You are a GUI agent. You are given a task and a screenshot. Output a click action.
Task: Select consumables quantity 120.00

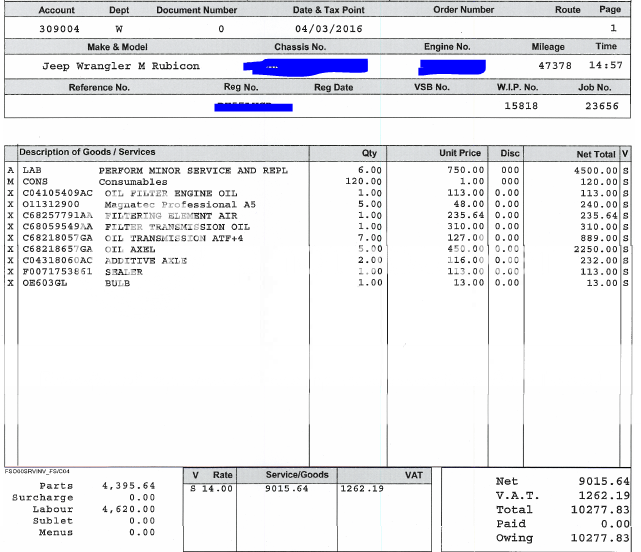363,181
